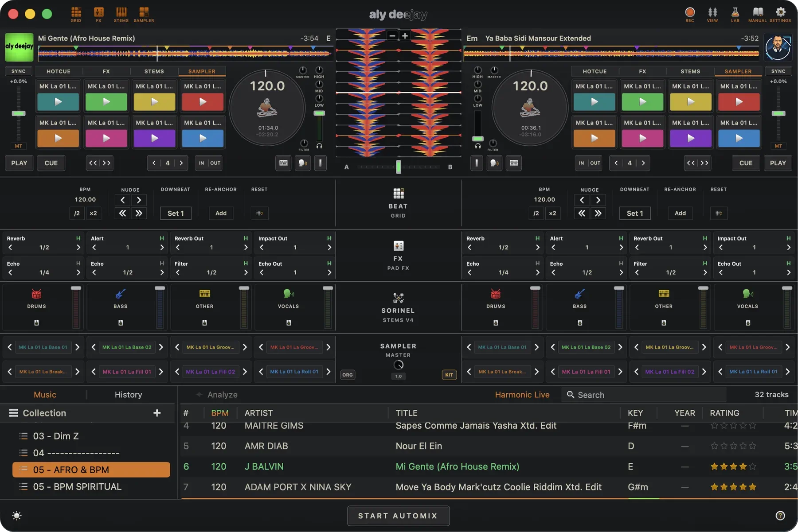Open the help question mark icon
This screenshot has height=532, width=798.
coord(780,516)
